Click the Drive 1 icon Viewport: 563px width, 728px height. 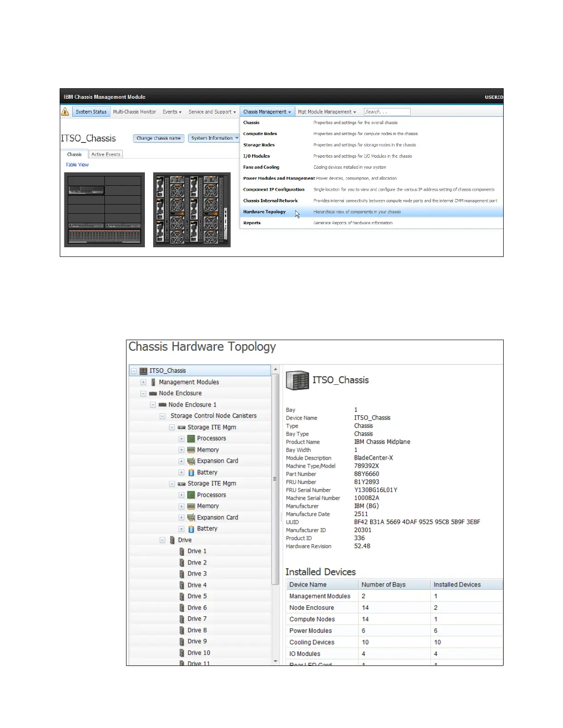(182, 551)
